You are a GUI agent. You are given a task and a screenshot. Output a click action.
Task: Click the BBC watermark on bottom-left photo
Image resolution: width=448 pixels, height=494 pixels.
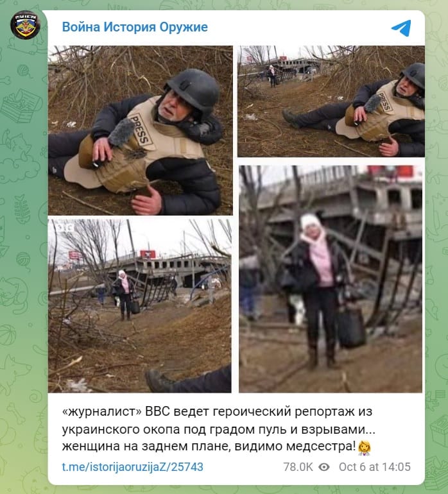[65, 228]
